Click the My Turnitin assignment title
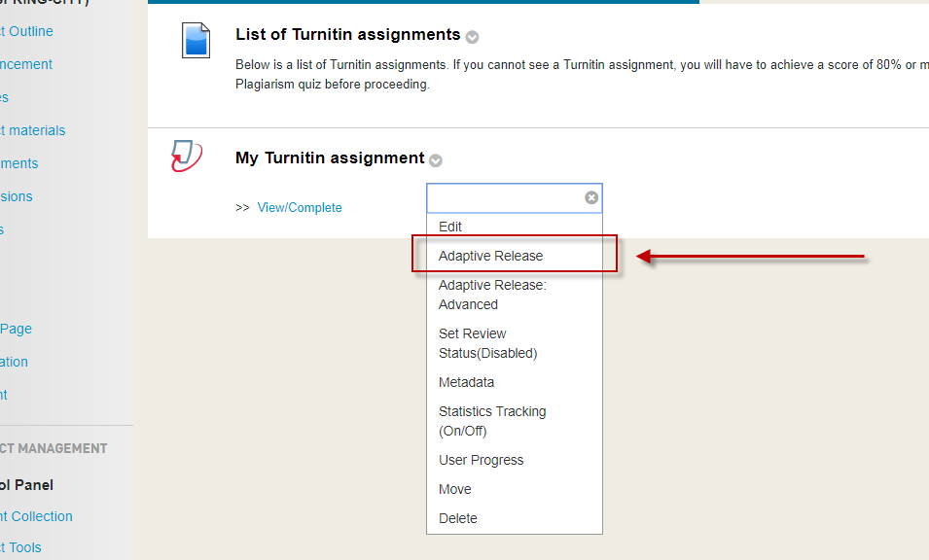The height and width of the screenshot is (560, 929). [330, 157]
